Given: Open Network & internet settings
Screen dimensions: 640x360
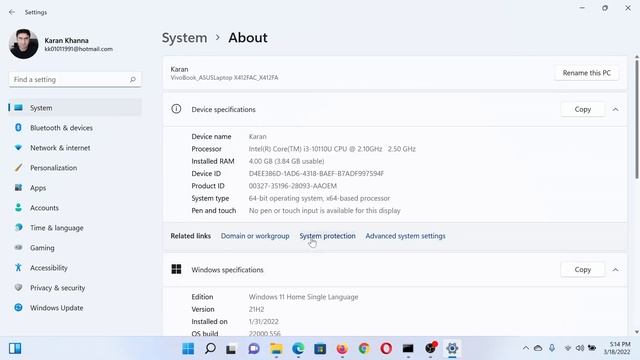Looking at the screenshot, I should 75,148.
